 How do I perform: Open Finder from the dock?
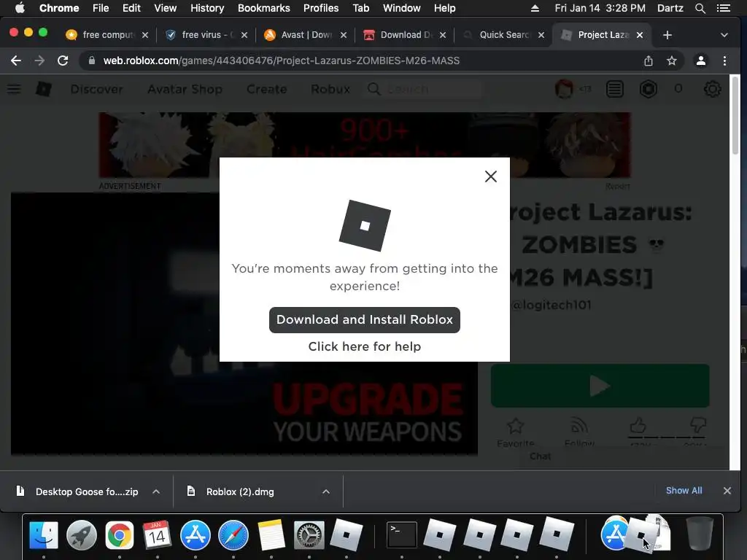click(44, 535)
